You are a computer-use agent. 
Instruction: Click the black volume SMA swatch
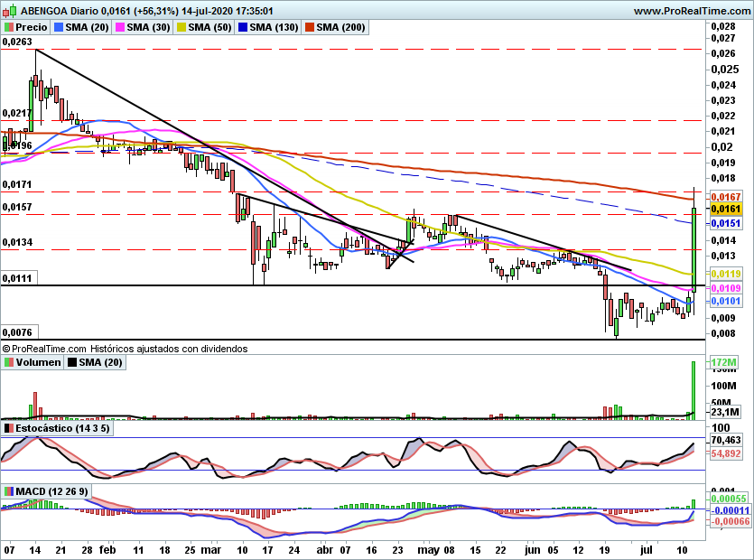pos(72,362)
